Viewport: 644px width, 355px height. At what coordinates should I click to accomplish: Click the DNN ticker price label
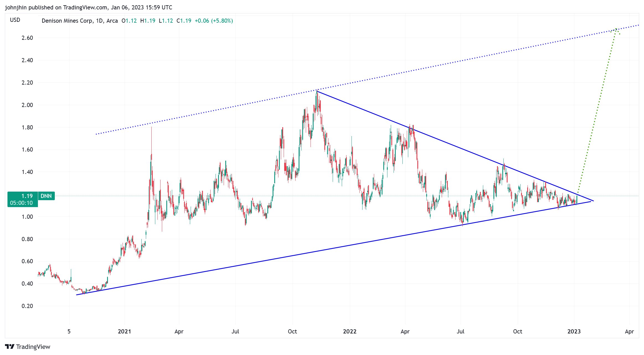coord(46,196)
